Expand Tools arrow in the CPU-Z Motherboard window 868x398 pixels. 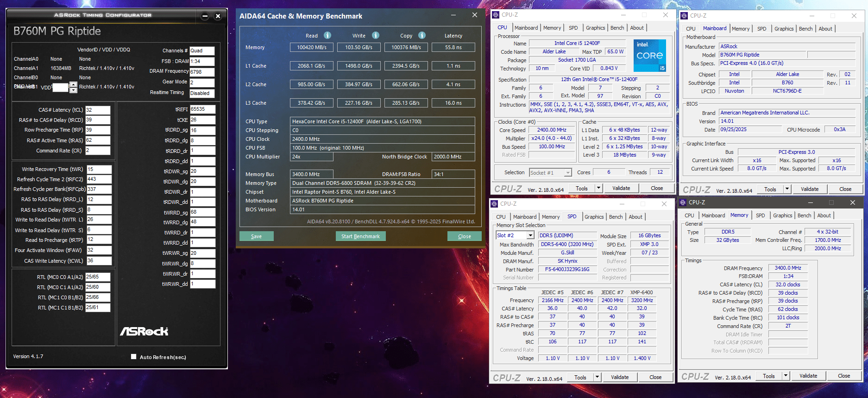pos(787,189)
